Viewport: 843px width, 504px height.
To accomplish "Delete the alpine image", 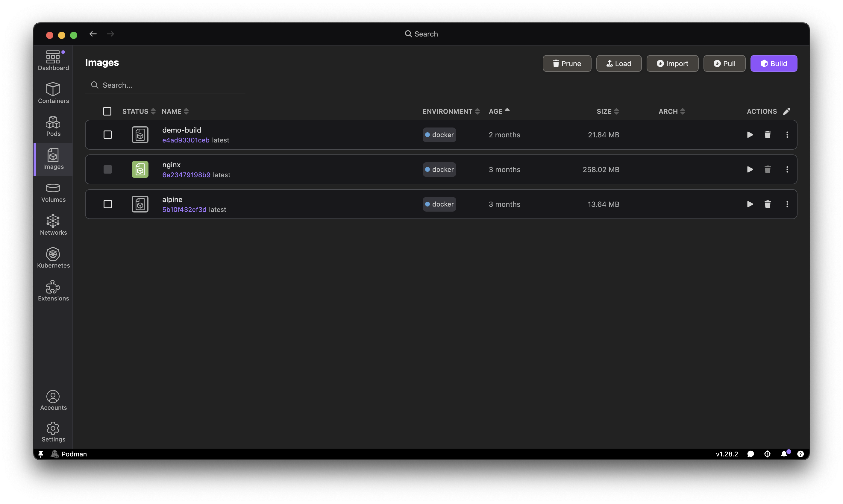I will 767,204.
